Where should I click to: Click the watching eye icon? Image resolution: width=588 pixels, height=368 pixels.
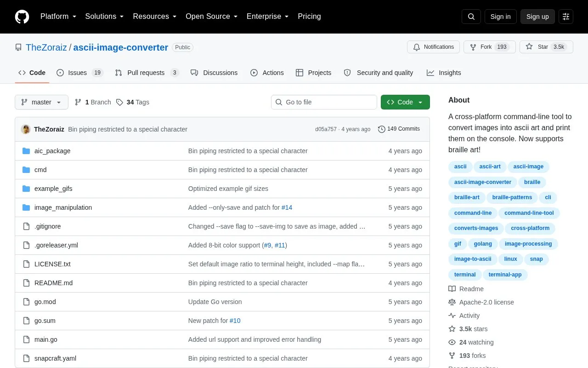click(452, 342)
